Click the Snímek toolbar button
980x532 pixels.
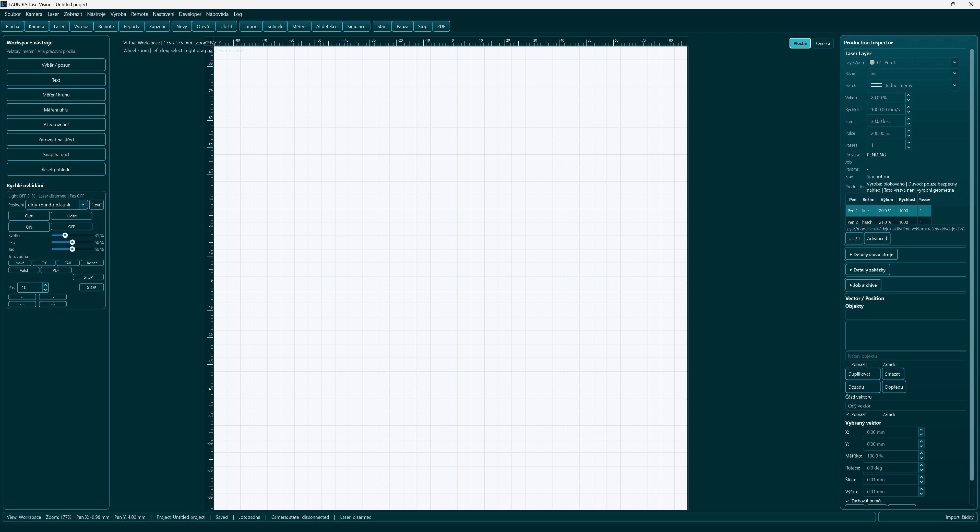tap(275, 26)
